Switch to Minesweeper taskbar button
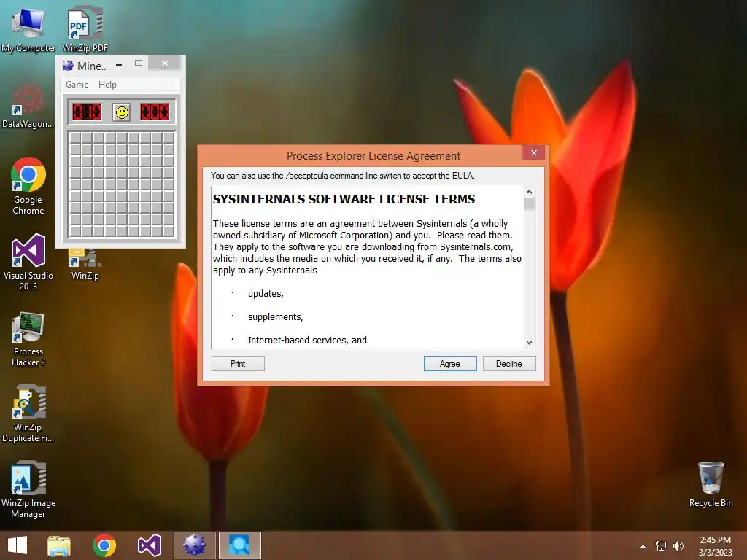Viewport: 747px width, 560px height. click(x=194, y=545)
